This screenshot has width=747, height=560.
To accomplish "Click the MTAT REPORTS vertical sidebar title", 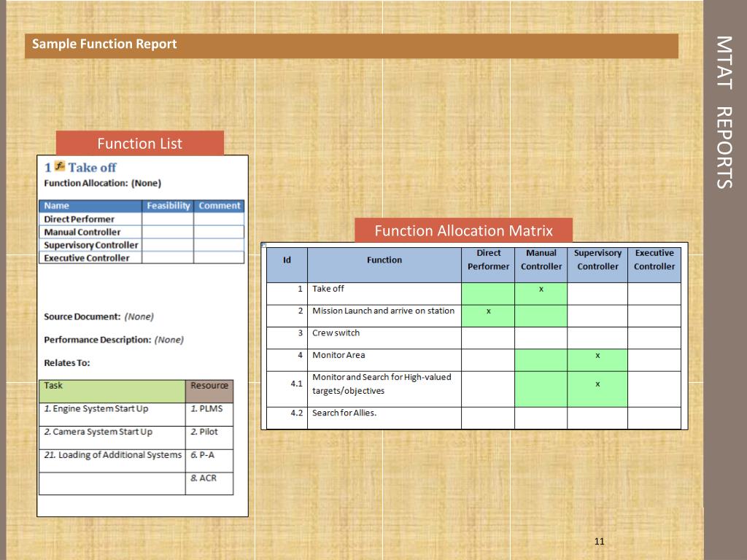I will [724, 112].
